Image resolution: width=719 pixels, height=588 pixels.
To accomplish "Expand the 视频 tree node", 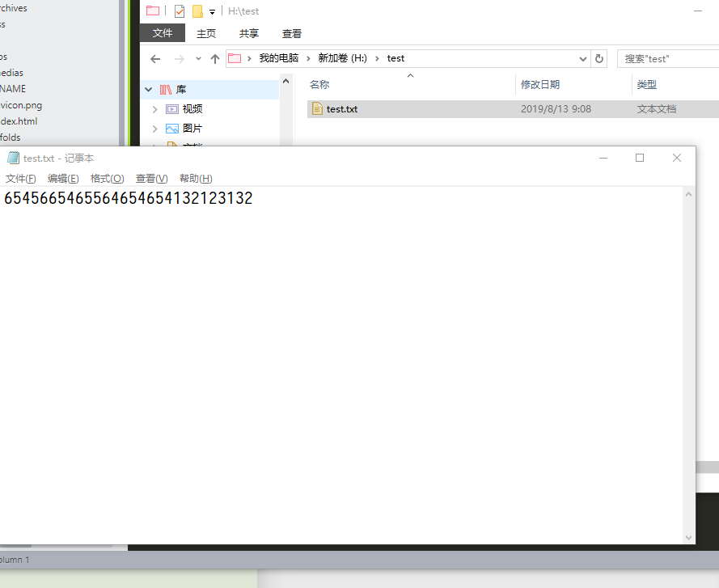I will click(x=154, y=109).
